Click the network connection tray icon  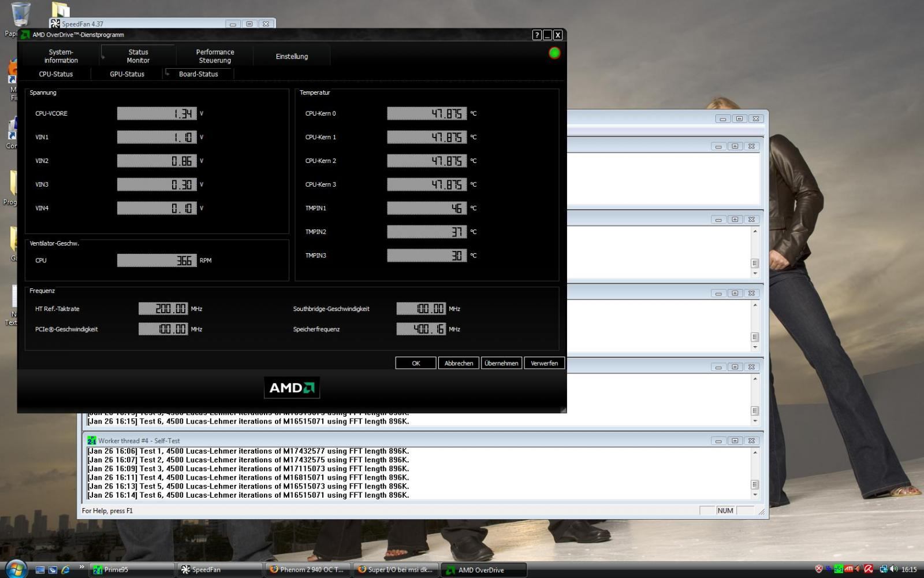(x=883, y=569)
